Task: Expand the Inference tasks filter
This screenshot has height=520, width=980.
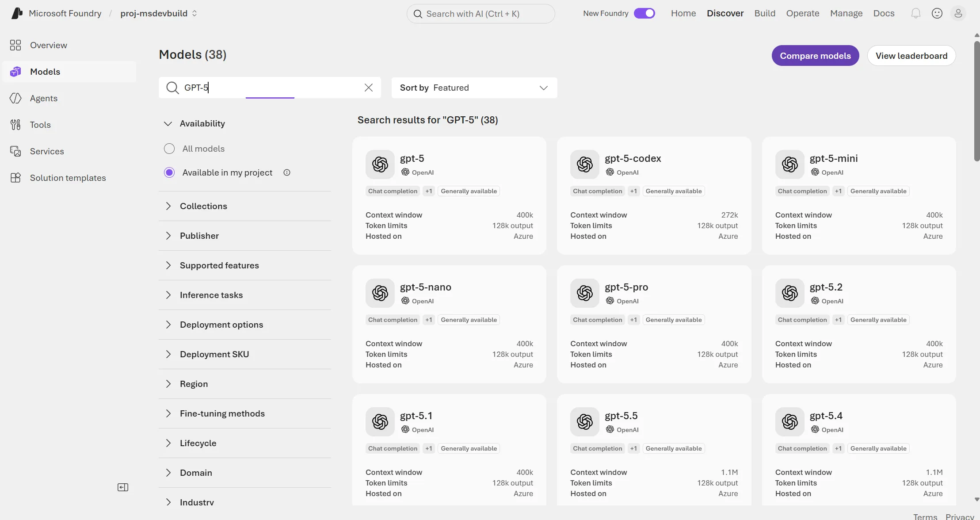Action: point(244,295)
